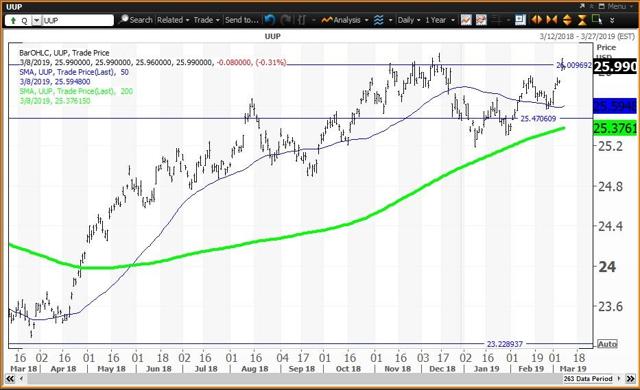Click the Aug 18 month label on time axis

pyautogui.click(x=254, y=369)
